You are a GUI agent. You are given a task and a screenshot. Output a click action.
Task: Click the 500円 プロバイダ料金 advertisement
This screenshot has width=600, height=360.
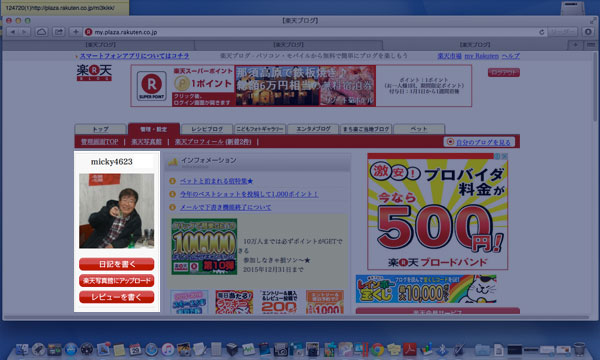[x=437, y=212]
